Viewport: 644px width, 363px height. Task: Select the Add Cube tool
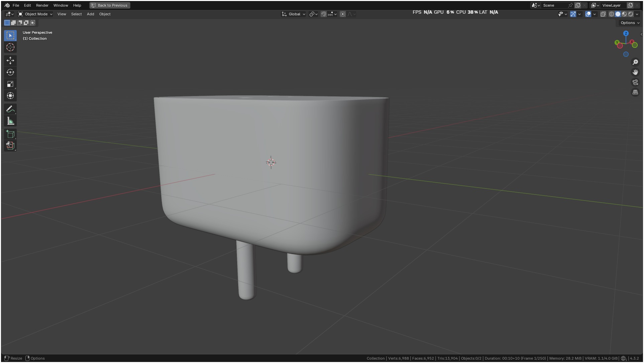(x=10, y=134)
